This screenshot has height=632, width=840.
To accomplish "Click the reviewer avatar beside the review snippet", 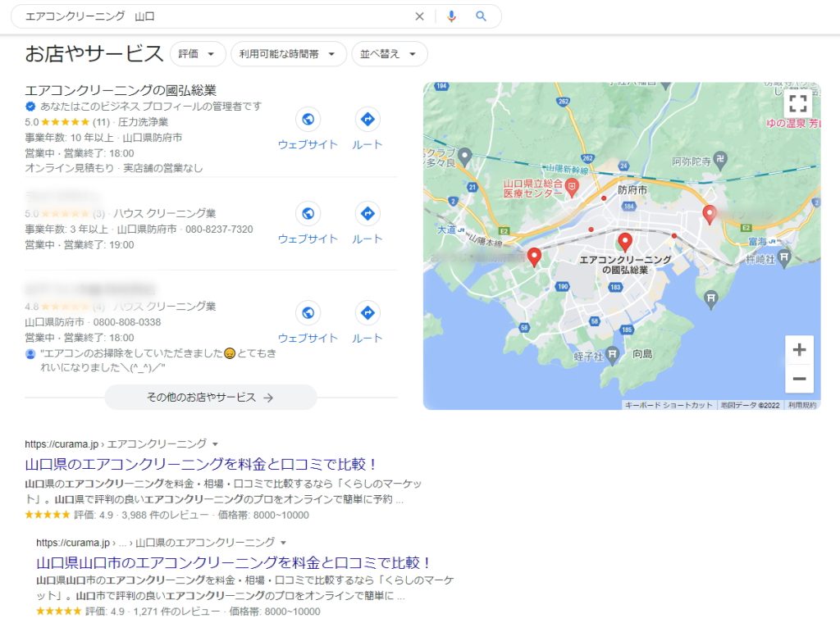I will point(30,354).
